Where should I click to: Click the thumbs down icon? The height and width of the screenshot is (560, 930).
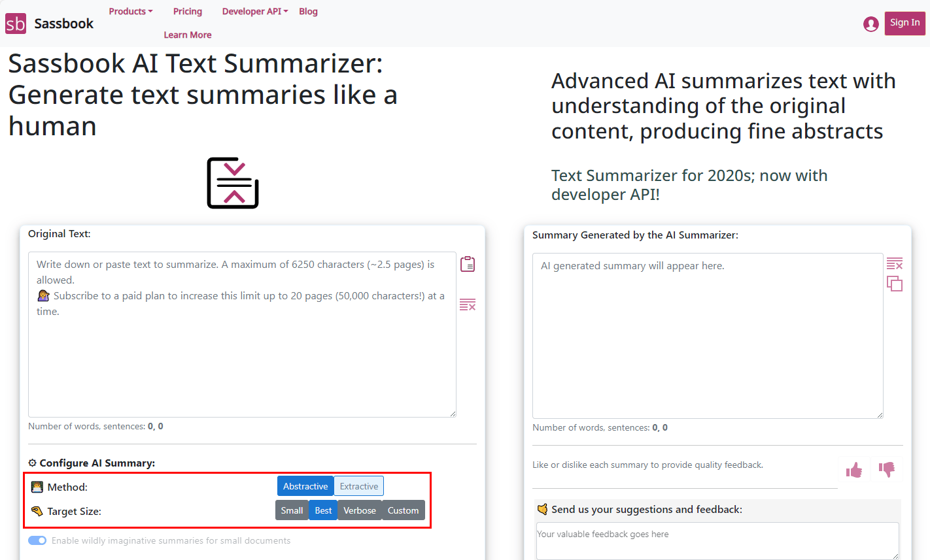click(887, 469)
